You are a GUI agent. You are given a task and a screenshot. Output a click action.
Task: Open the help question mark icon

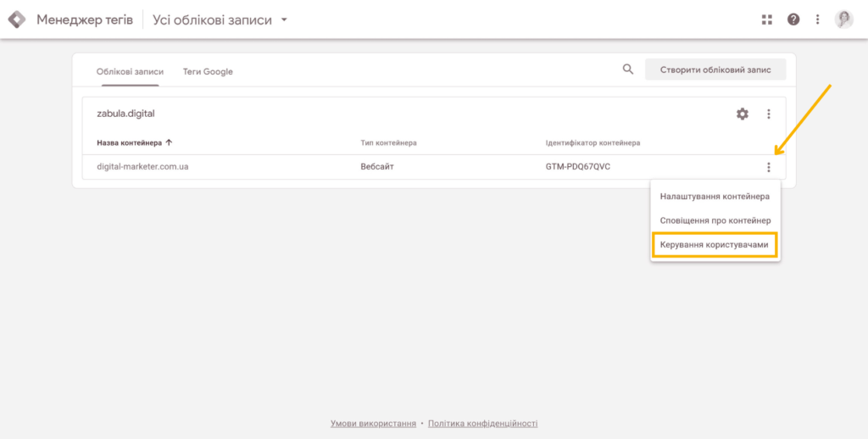(793, 20)
